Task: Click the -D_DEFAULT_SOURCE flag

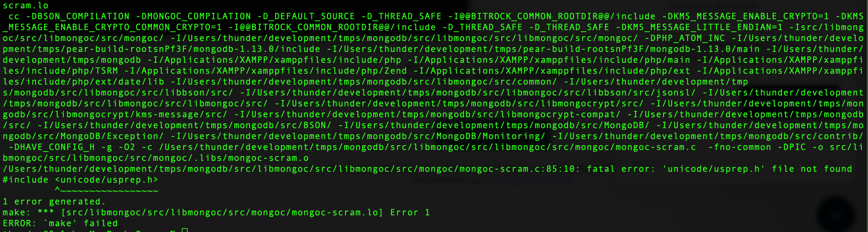Action: (x=306, y=16)
